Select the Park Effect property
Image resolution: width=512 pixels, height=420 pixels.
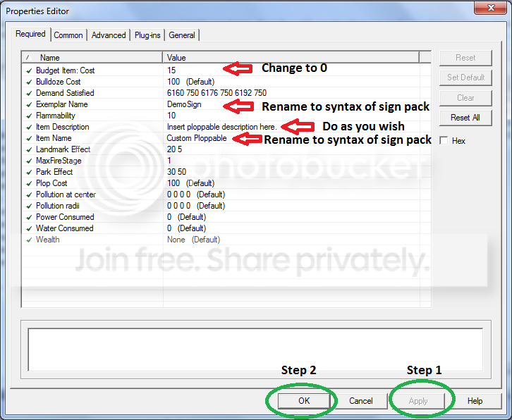pyautogui.click(x=54, y=172)
